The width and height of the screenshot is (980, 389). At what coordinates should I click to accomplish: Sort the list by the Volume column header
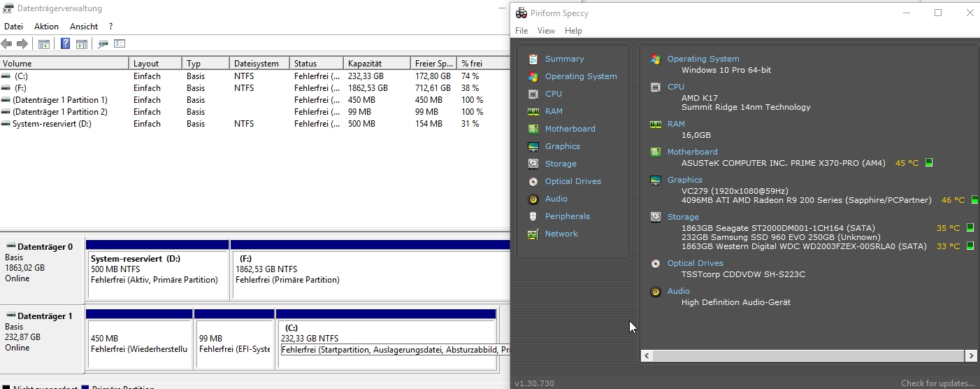pyautogui.click(x=64, y=63)
